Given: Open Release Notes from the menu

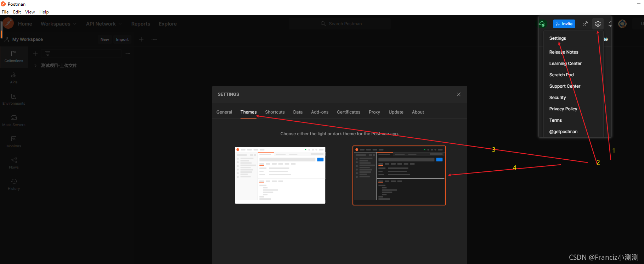Looking at the screenshot, I should point(564,52).
